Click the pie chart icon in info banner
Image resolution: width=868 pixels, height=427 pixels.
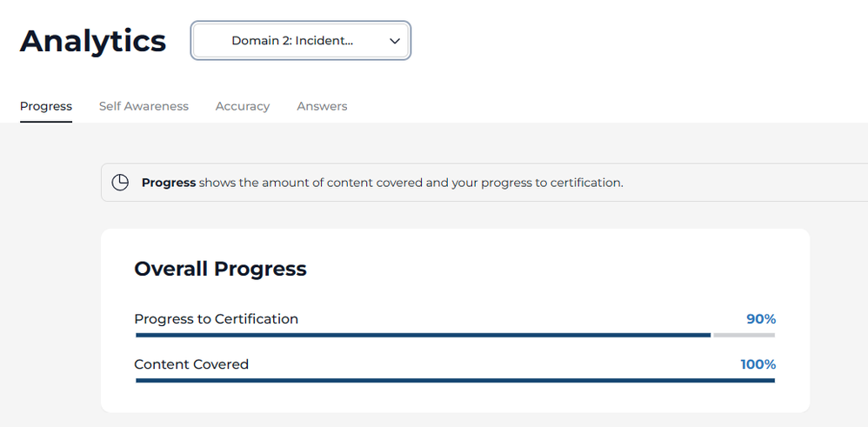[x=120, y=183]
